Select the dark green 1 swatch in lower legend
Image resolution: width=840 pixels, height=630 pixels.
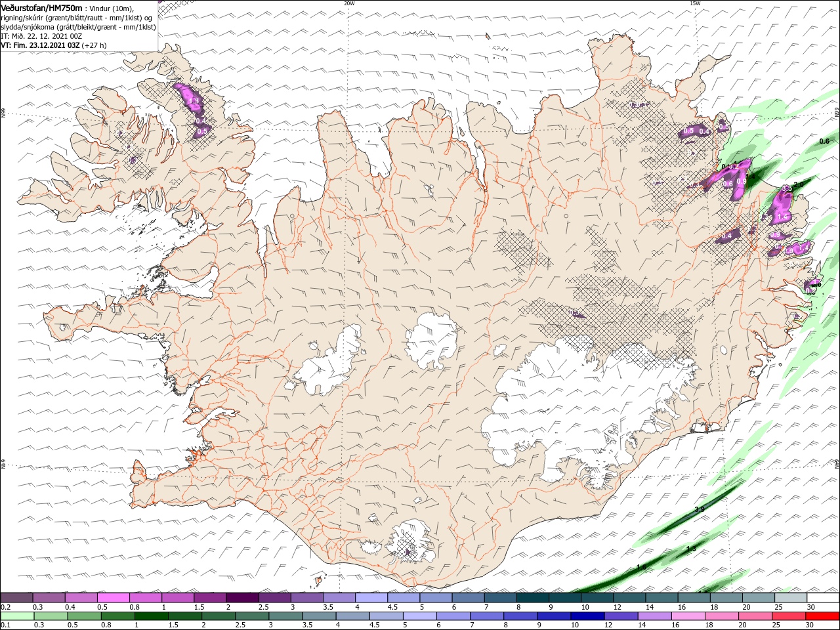click(152, 616)
